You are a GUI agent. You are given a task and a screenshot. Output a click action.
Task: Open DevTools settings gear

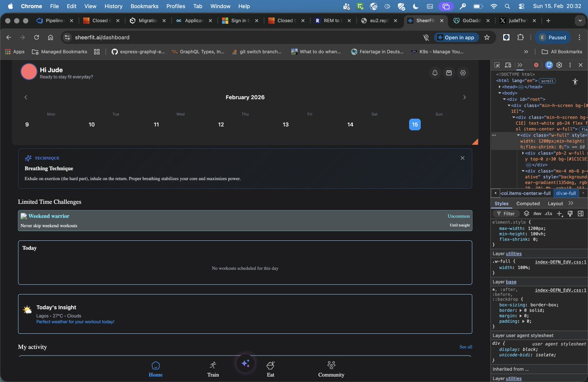[x=559, y=65]
